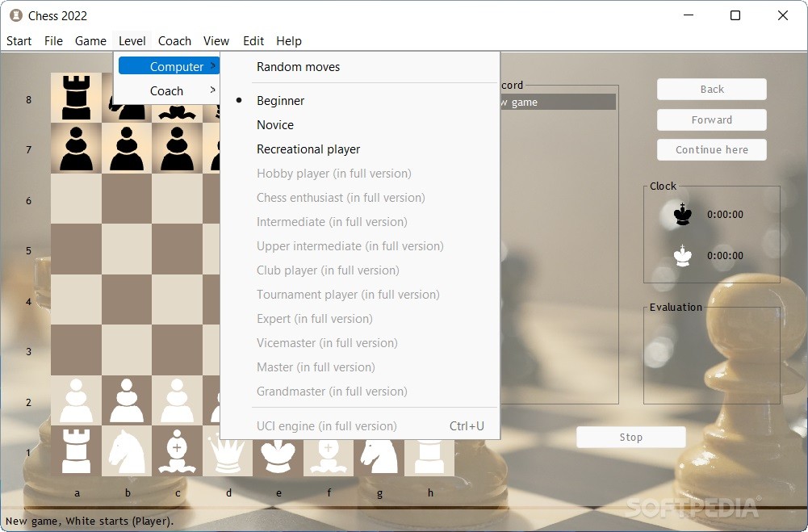
Task: Select the black pawn on b7
Action: click(127, 149)
